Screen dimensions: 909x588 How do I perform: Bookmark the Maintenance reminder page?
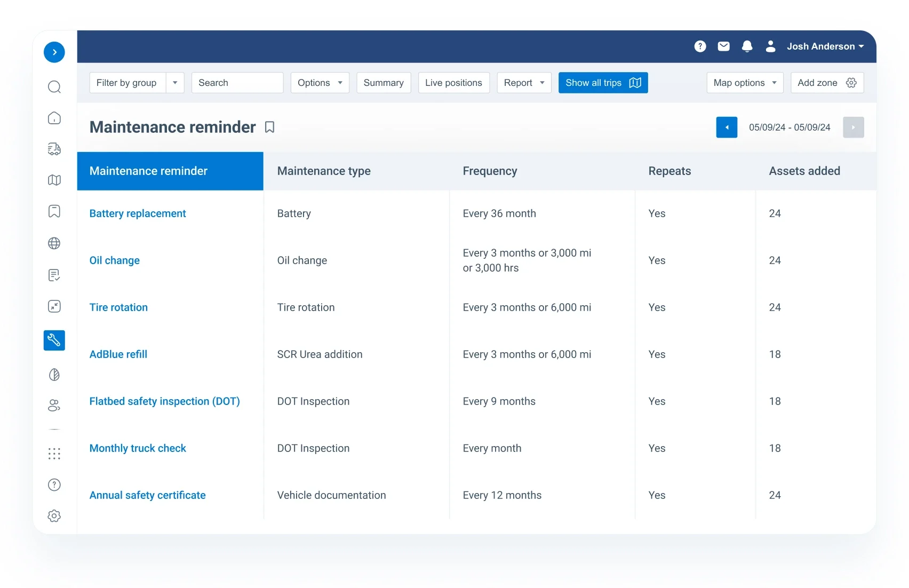coord(270,127)
